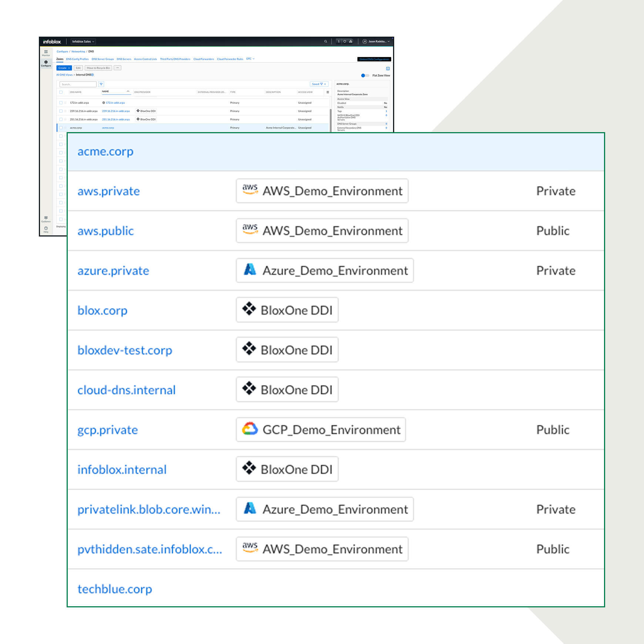Open the 172.in-addr.arpa zone link

click(115, 103)
